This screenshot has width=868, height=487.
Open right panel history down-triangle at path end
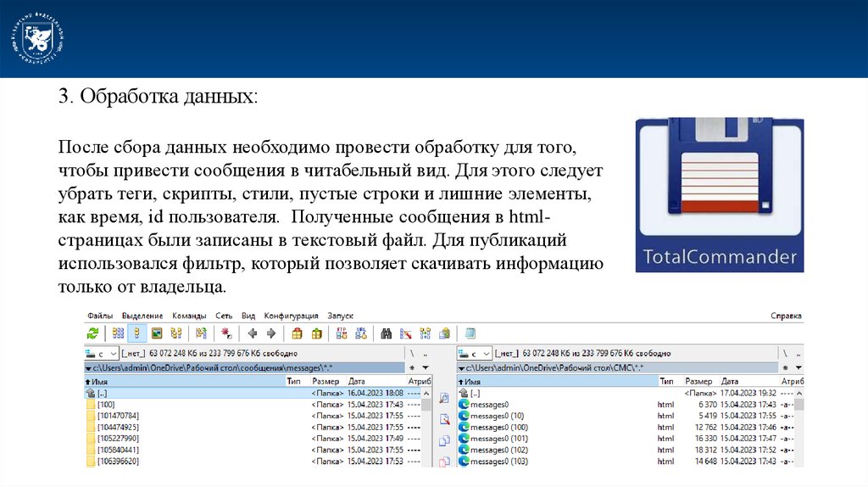pos(798,368)
